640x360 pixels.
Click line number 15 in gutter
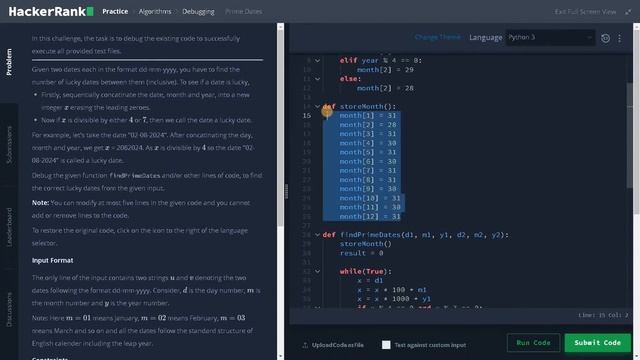pyautogui.click(x=307, y=116)
